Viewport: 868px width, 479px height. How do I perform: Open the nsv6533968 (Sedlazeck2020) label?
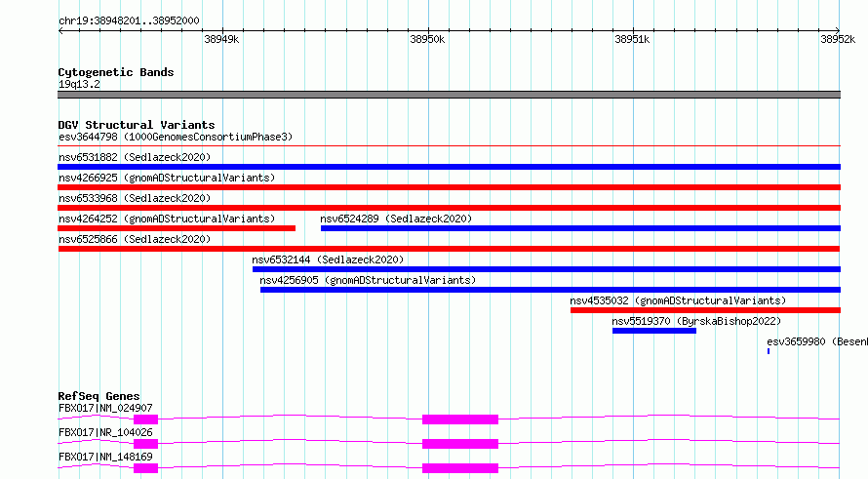pyautogui.click(x=135, y=198)
